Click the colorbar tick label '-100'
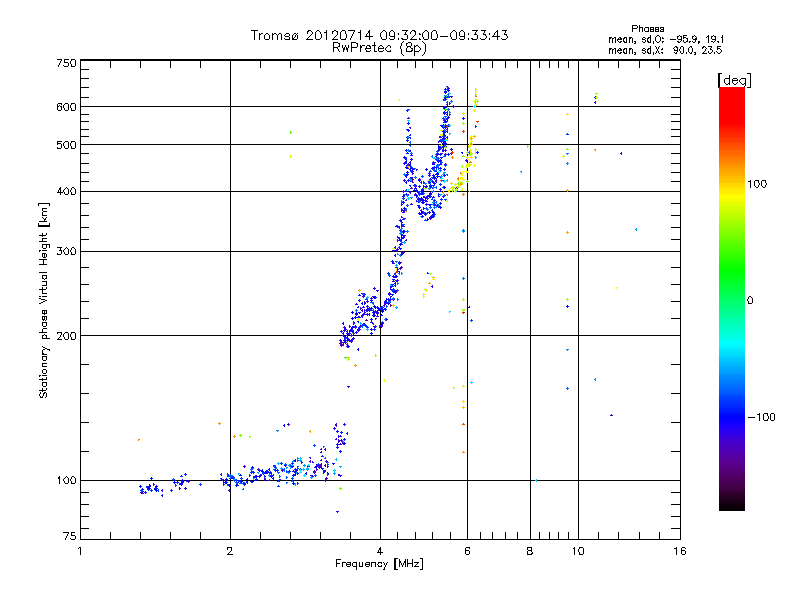The image size is (800, 600). (x=761, y=417)
